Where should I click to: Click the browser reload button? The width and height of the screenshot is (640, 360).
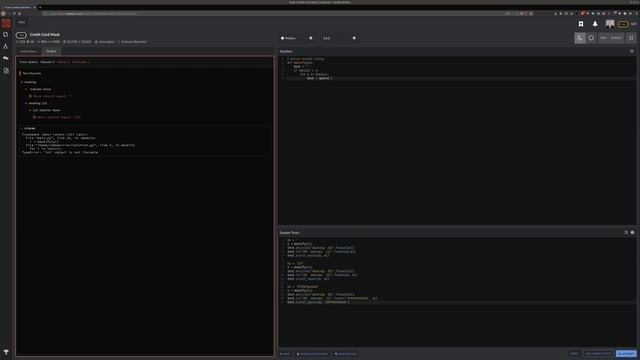click(14, 13)
